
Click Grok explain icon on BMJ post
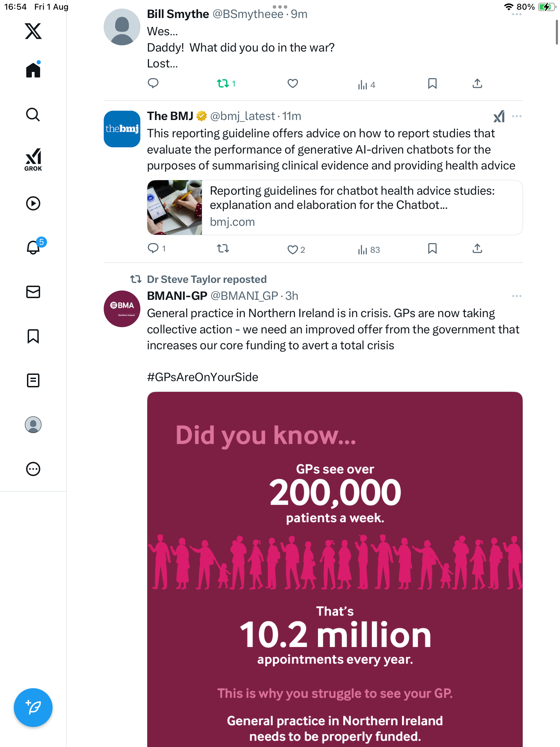coord(499,117)
